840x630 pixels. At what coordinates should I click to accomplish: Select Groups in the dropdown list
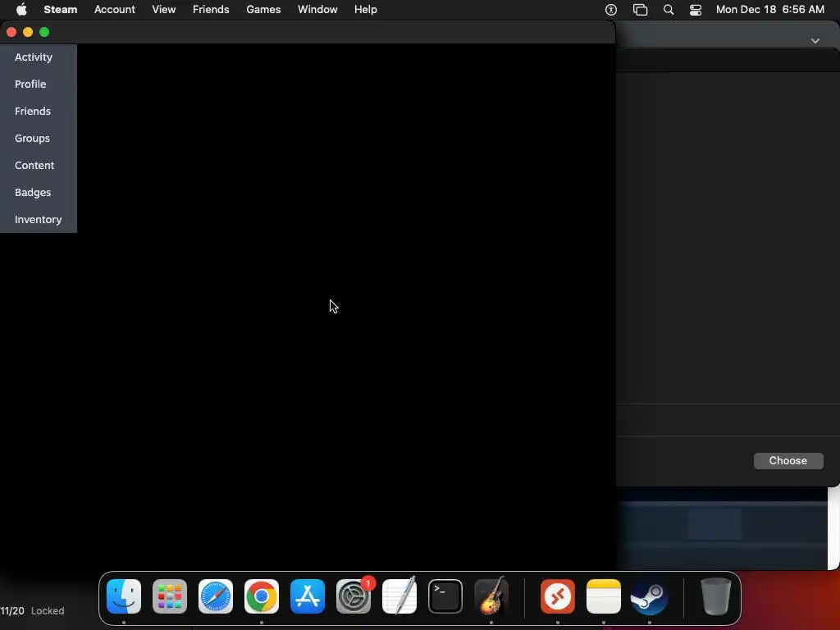(x=32, y=138)
